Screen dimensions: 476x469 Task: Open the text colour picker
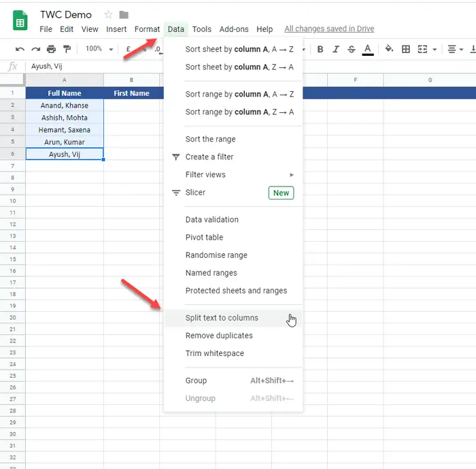point(368,50)
